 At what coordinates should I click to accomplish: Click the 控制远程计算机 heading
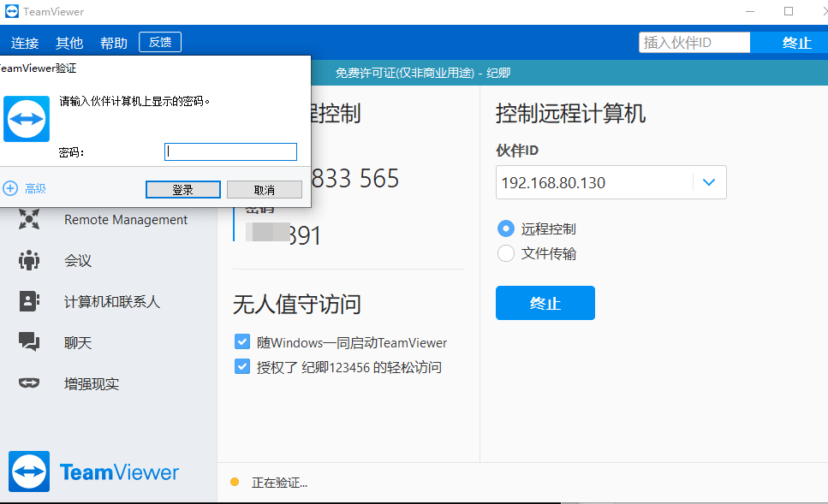[571, 114]
